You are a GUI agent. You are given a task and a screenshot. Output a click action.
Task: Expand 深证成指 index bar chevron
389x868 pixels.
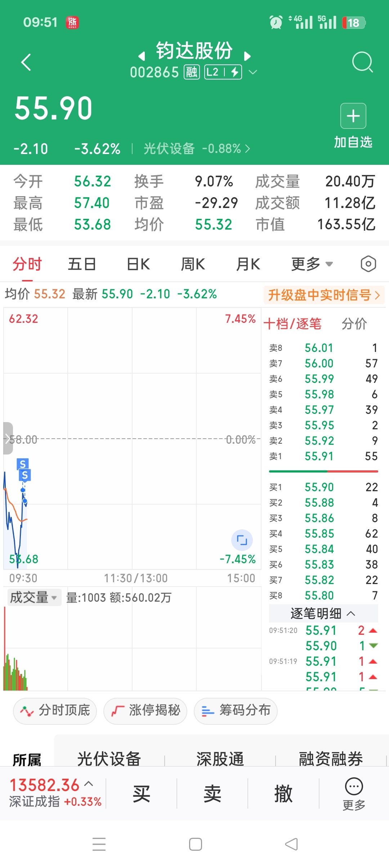[x=89, y=783]
